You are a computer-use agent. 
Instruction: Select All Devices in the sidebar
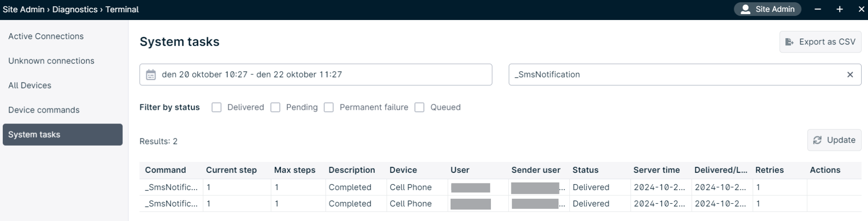[x=30, y=85]
